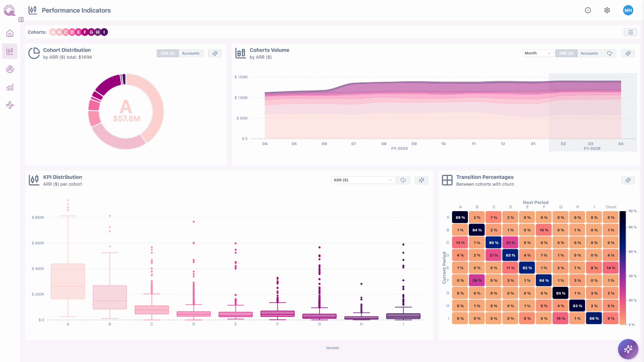This screenshot has width=644, height=362.
Task: Select the Performance Indicators sidebar icon
Action: (x=10, y=51)
